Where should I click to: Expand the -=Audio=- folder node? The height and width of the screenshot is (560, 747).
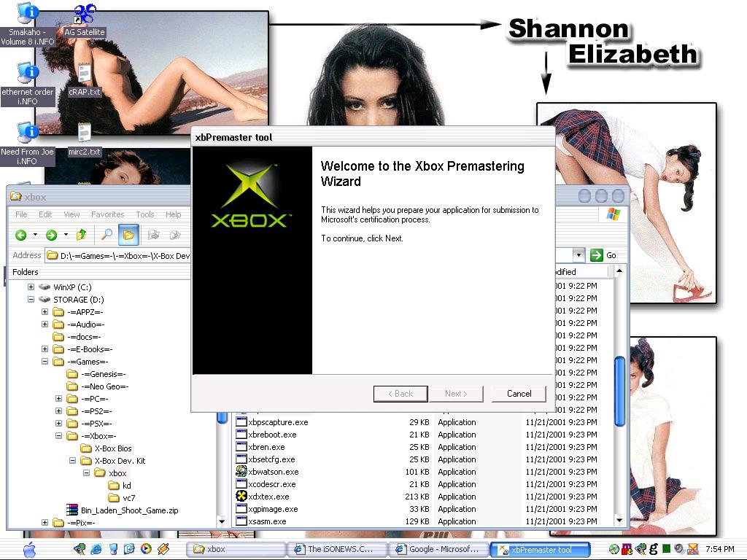tap(44, 324)
